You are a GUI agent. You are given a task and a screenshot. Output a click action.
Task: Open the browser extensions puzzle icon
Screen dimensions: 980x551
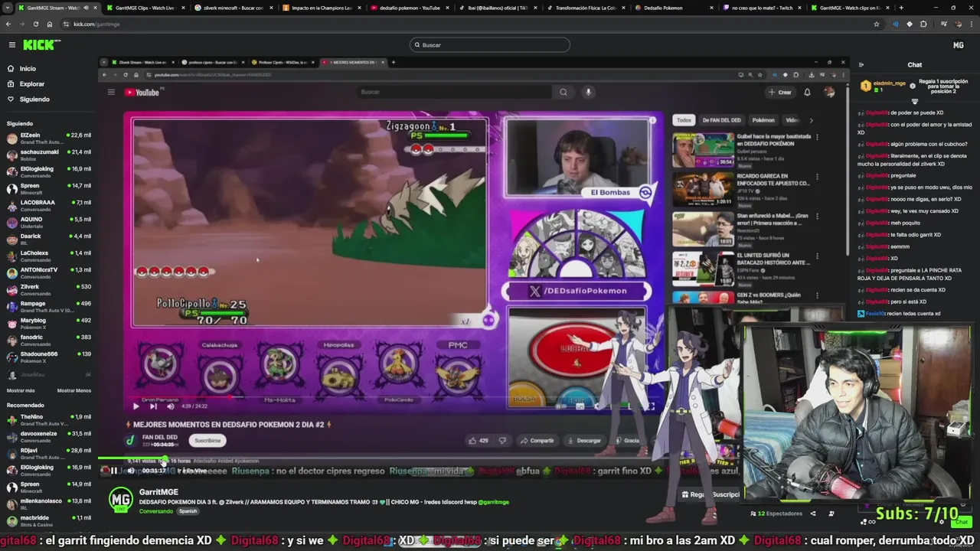click(x=923, y=24)
